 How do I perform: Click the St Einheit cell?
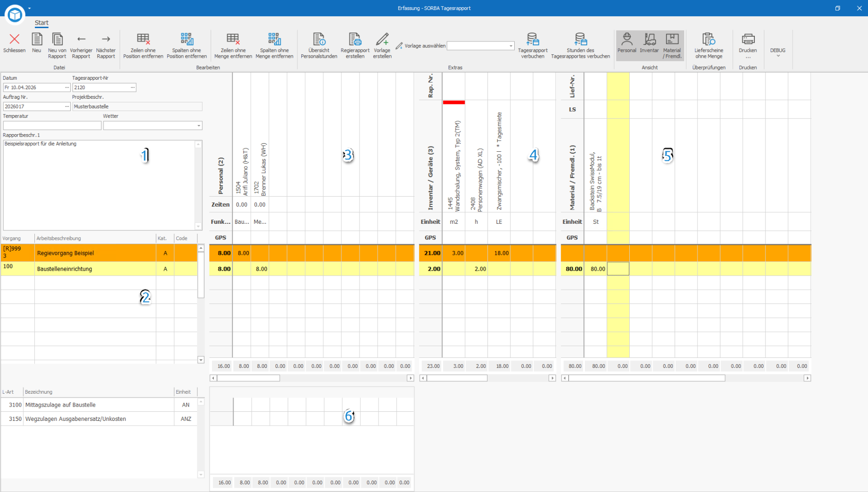[x=595, y=221]
